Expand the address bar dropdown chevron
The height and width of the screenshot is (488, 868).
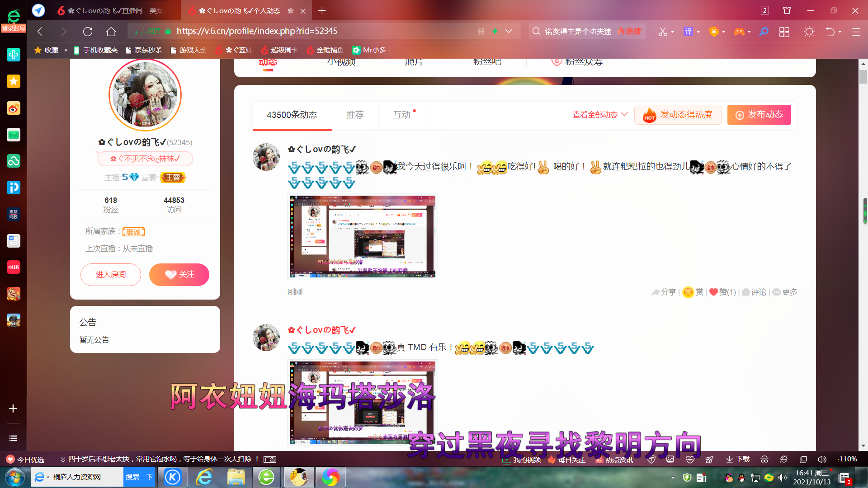click(x=509, y=31)
